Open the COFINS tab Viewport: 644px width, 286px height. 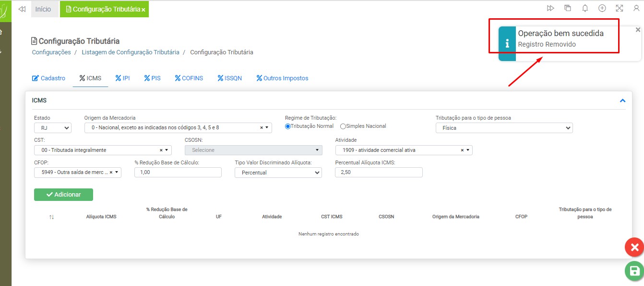tap(189, 78)
